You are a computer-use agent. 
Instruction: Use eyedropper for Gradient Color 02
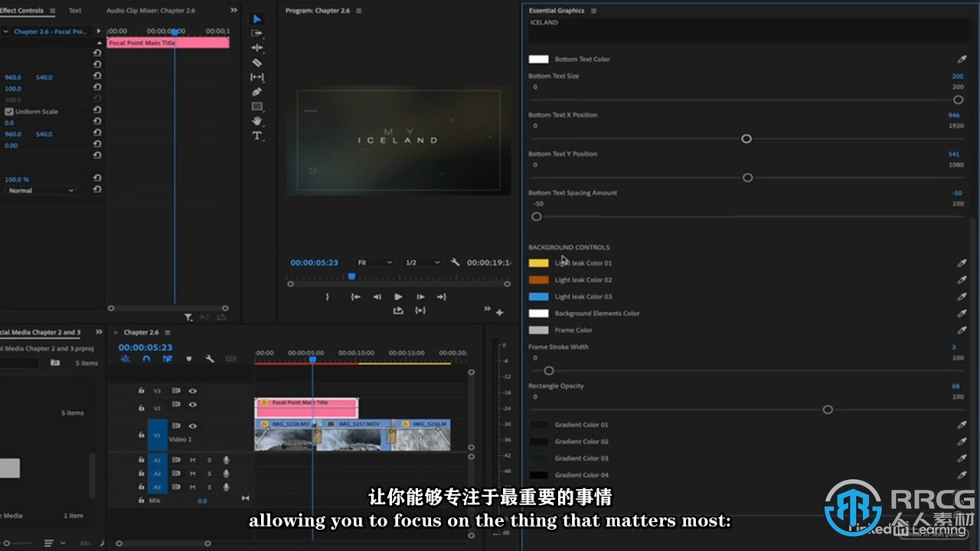[962, 442]
